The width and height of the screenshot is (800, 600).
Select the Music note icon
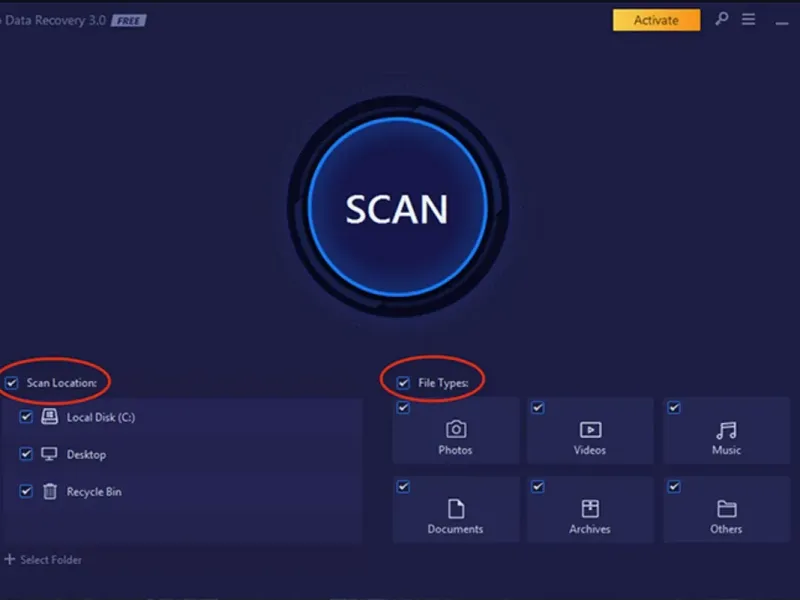click(726, 430)
